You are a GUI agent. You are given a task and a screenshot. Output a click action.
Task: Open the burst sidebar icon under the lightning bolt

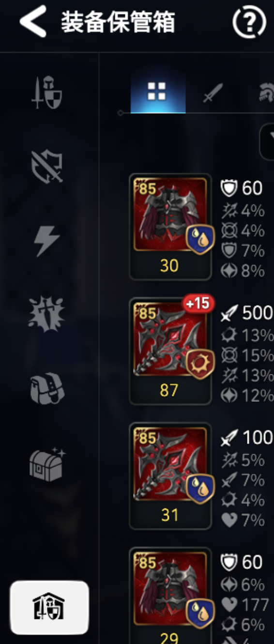pyautogui.click(x=46, y=315)
